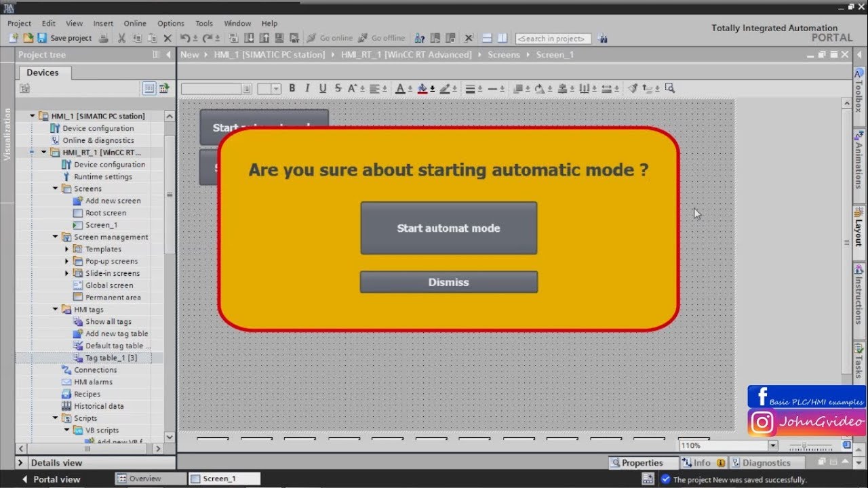The height and width of the screenshot is (488, 868).
Task: Collapse the HMI_RT_1 tree node
Action: click(43, 152)
